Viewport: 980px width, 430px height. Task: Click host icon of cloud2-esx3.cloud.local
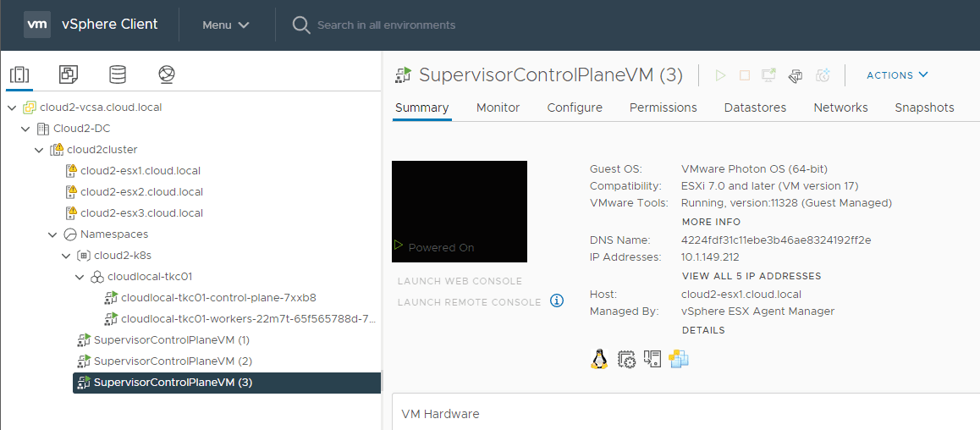coord(70,212)
